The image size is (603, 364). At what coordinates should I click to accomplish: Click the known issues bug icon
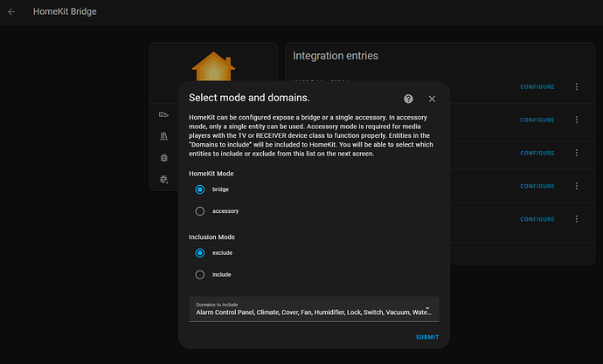pyautogui.click(x=163, y=158)
